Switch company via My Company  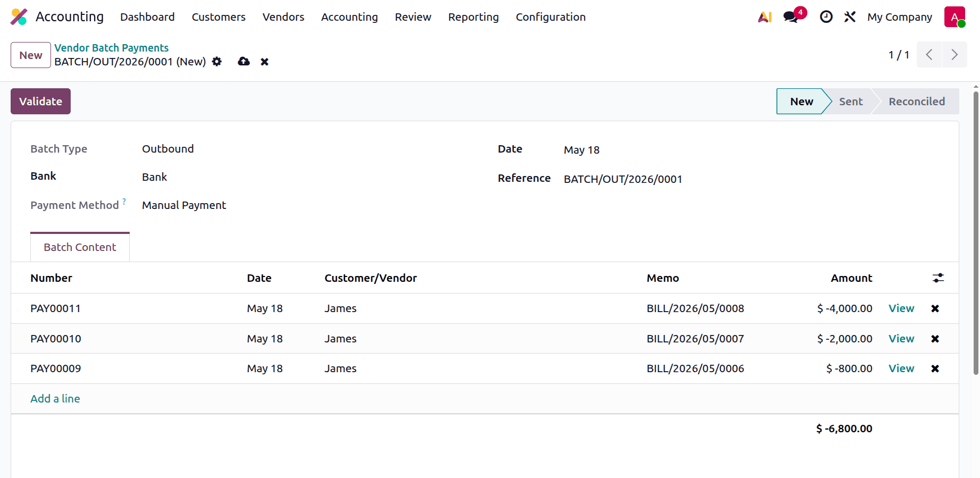900,17
